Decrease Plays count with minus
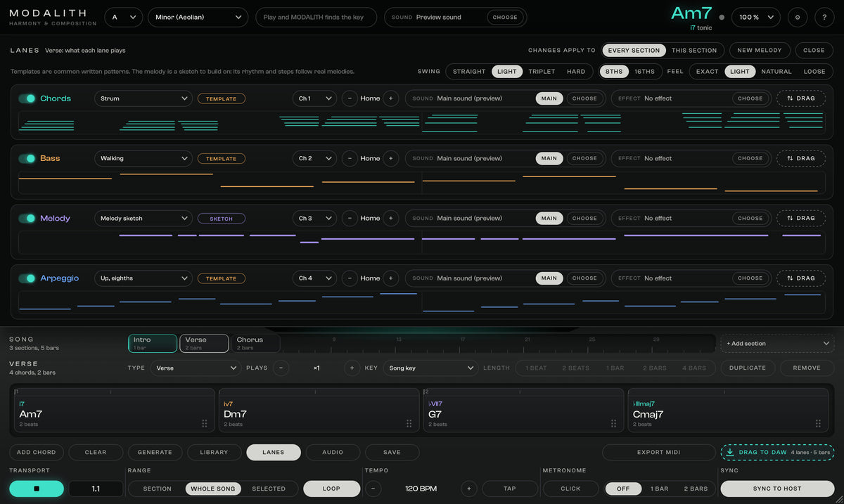Viewport: 844px width, 504px height. coord(281,368)
